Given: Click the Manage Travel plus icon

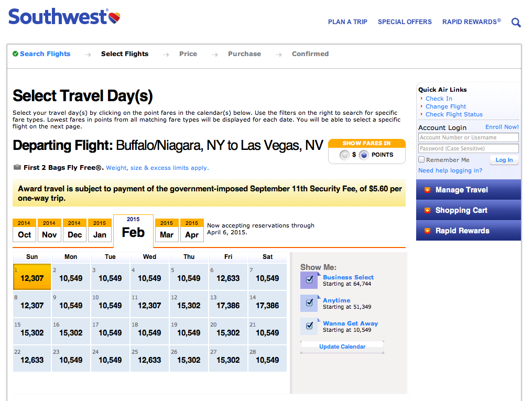Looking at the screenshot, I should pyautogui.click(x=428, y=190).
